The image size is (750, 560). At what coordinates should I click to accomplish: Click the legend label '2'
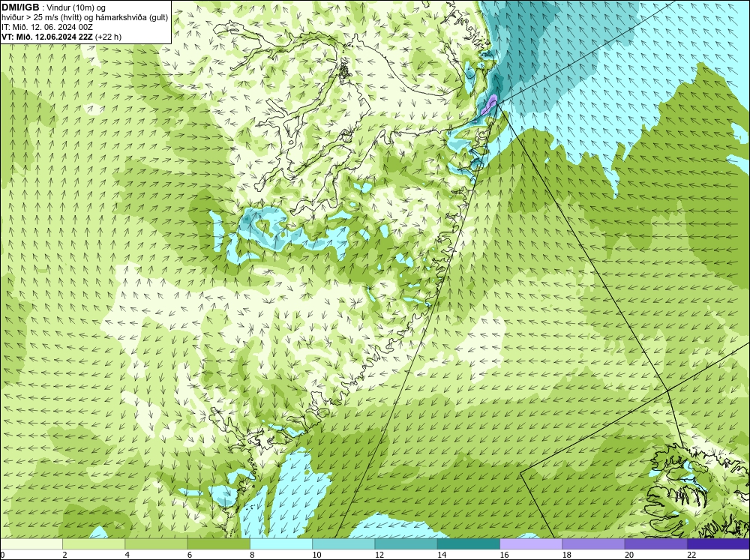[64, 555]
